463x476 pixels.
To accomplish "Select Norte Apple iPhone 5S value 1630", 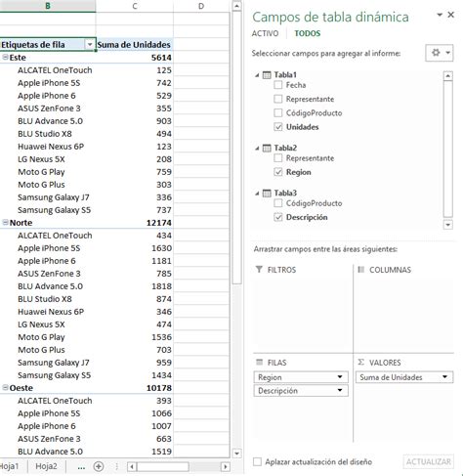I will coord(135,248).
